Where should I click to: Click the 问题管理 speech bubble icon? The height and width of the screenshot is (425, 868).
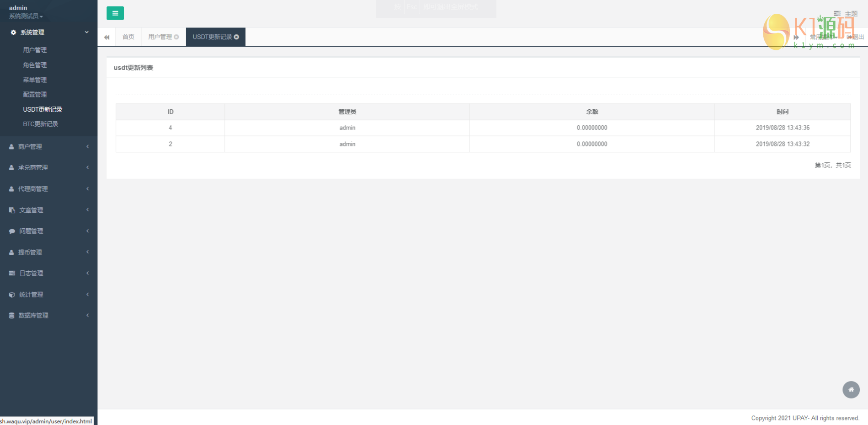click(12, 231)
